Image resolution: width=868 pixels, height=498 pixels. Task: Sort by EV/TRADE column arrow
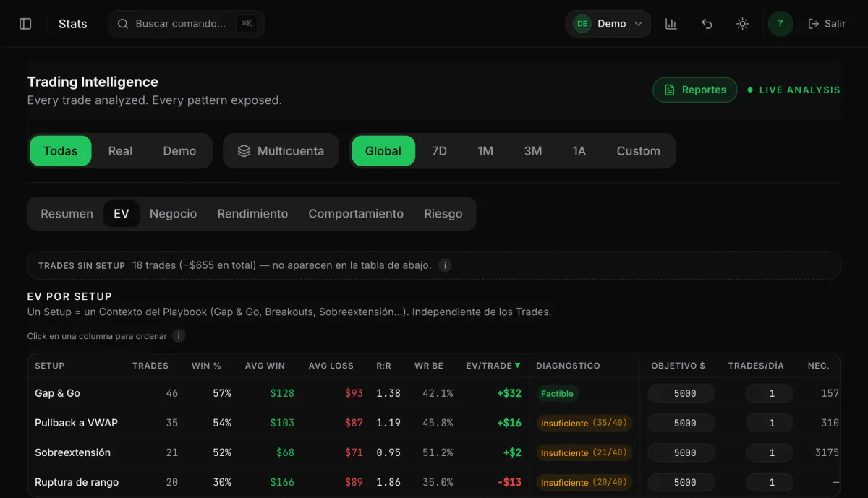(x=517, y=366)
